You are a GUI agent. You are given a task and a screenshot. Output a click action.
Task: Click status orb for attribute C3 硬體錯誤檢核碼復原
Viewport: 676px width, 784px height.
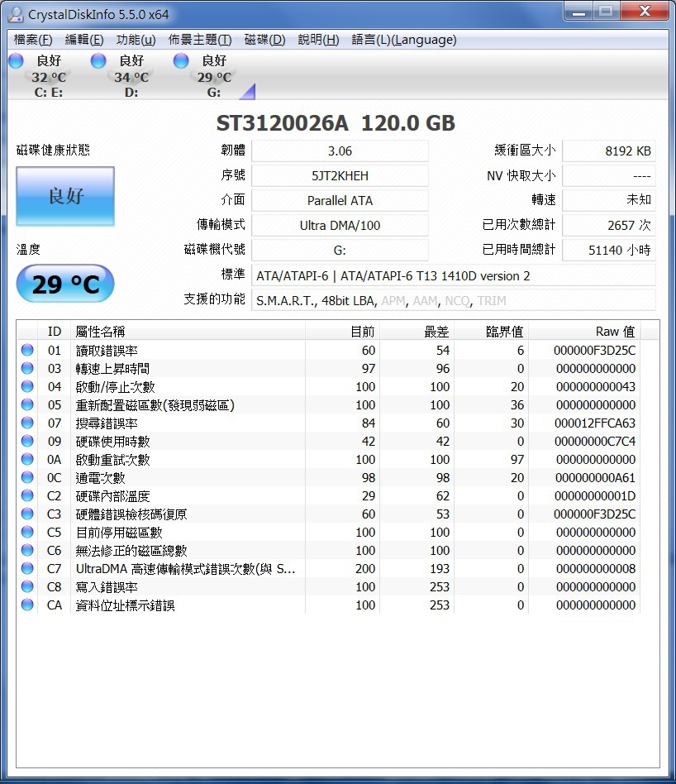[27, 514]
